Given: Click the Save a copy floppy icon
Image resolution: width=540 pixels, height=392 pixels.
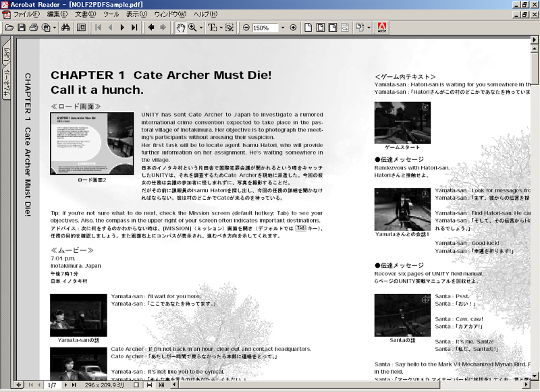Looking at the screenshot, I should (x=22, y=28).
